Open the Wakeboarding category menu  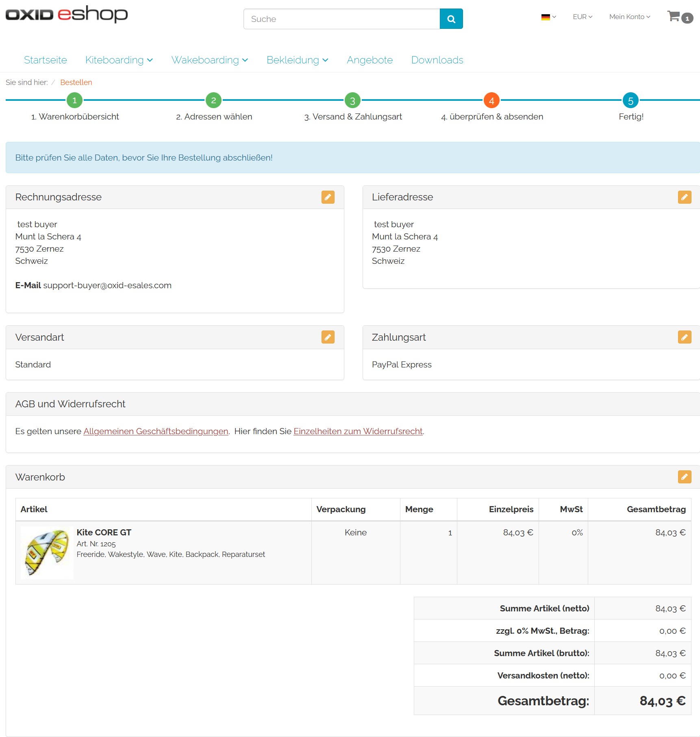point(209,60)
